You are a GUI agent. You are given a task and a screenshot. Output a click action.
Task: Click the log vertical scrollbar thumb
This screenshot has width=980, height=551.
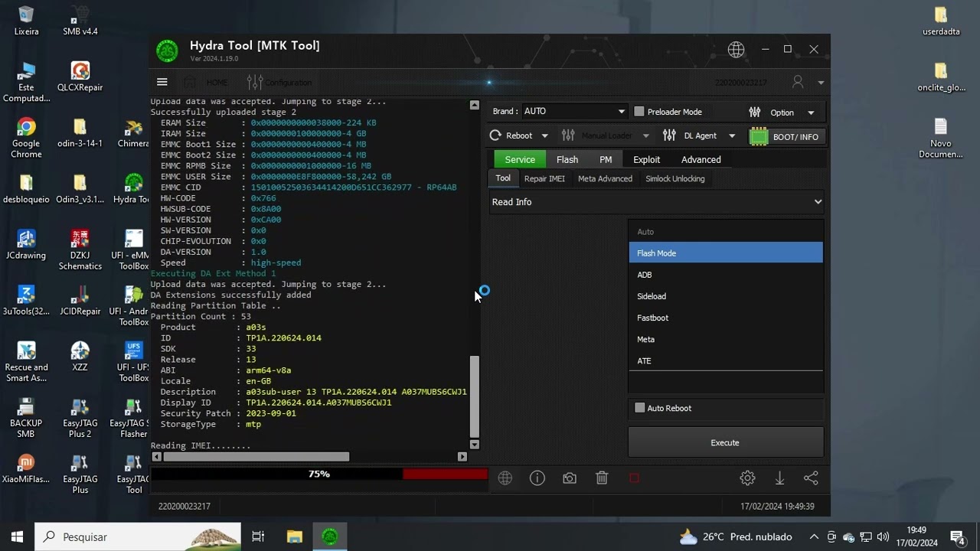(474, 396)
